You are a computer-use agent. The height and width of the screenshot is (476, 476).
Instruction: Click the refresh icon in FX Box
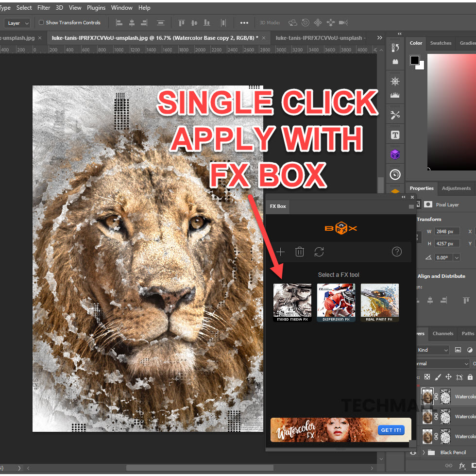click(319, 252)
